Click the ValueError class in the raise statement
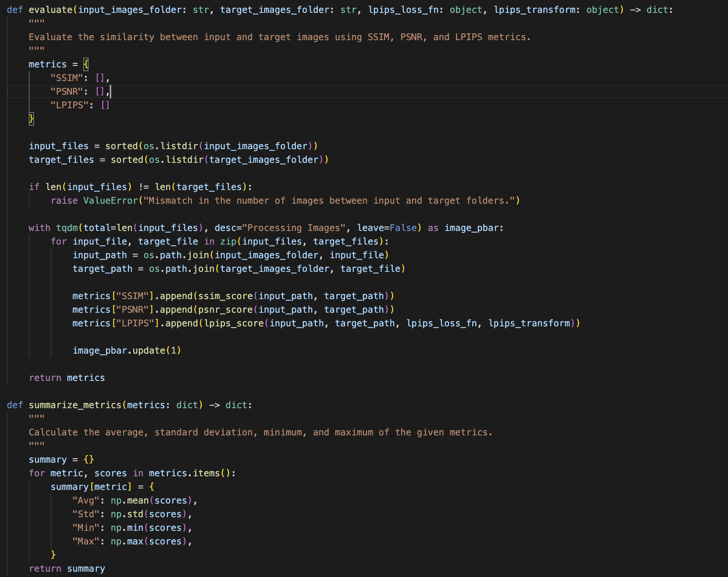Screen dimensions: 728x577 (x=110, y=201)
